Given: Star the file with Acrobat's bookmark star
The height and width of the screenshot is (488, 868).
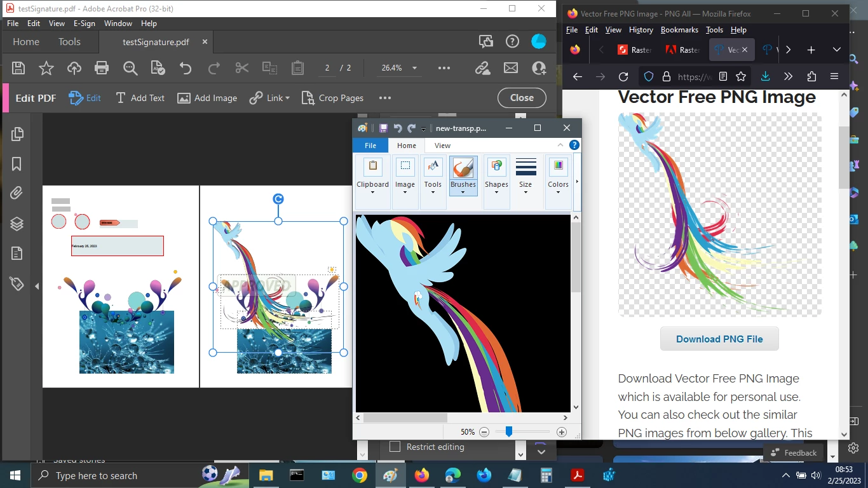Looking at the screenshot, I should click(x=46, y=68).
